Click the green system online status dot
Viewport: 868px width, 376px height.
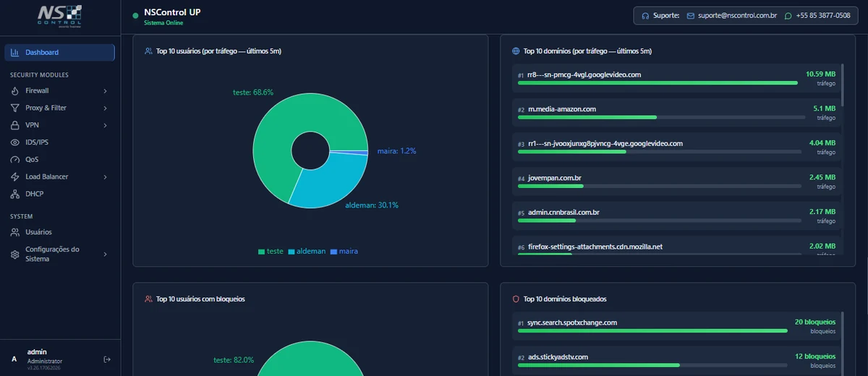click(135, 15)
